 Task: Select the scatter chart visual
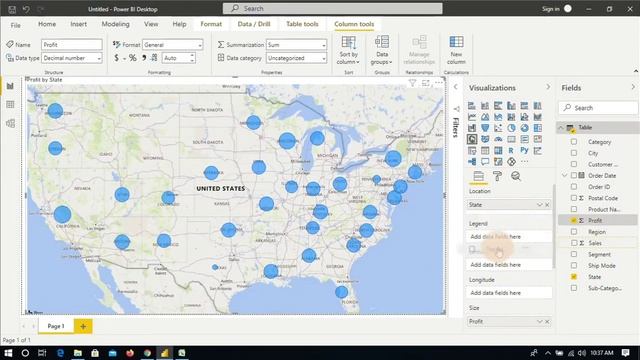498,128
